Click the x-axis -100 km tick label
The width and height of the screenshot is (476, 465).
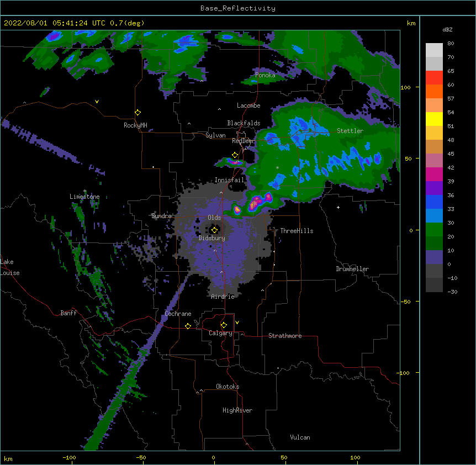[69, 457]
